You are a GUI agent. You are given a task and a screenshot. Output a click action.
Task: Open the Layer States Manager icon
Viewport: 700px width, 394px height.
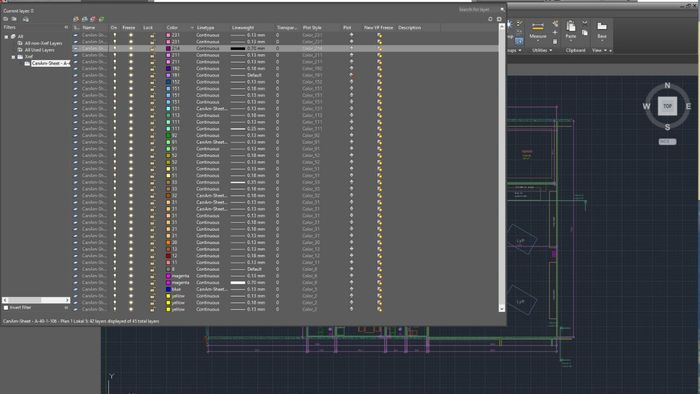(x=25, y=19)
